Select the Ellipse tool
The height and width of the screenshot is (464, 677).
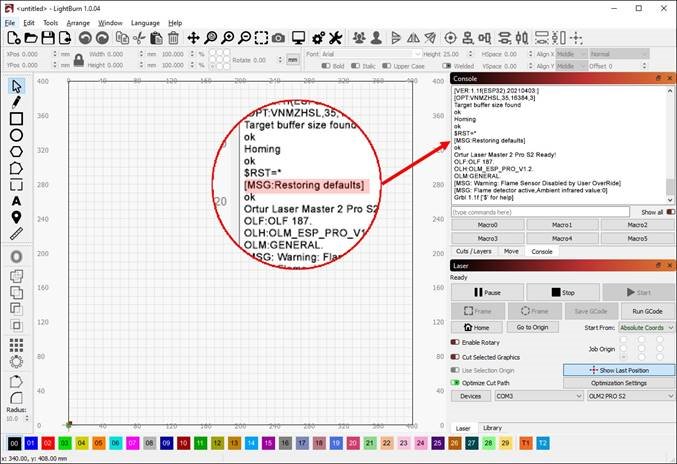(16, 135)
